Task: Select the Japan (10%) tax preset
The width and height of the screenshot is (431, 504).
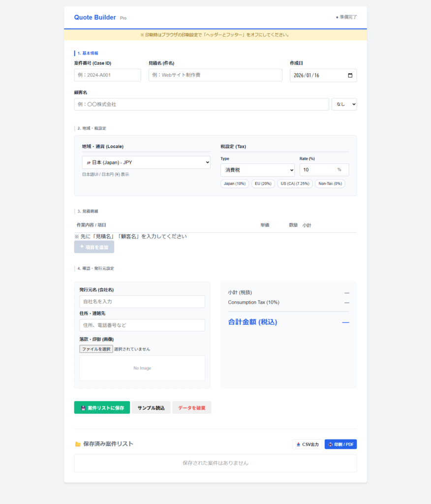Action: click(x=235, y=184)
